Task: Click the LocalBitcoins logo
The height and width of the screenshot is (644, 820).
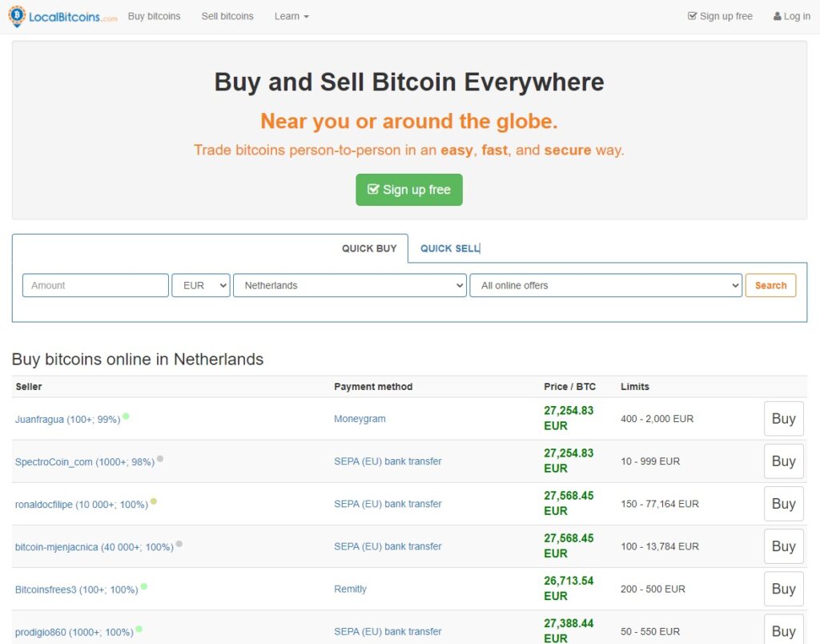Action: tap(62, 16)
